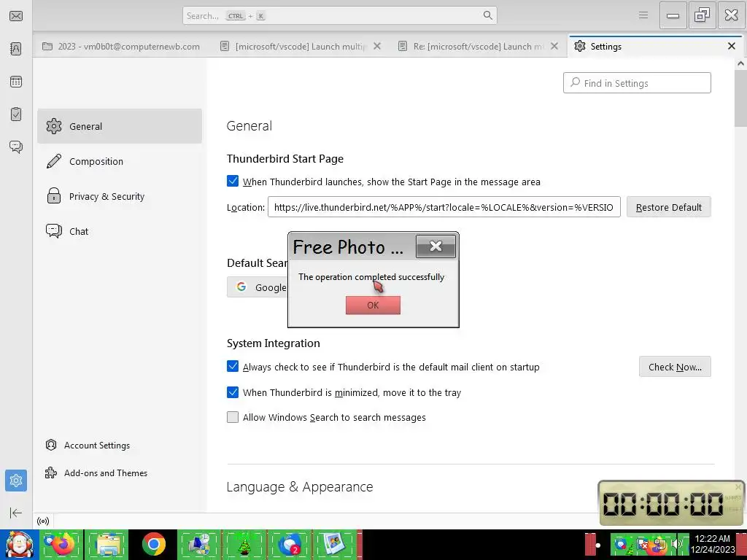The image size is (747, 560).
Task: Click the Restore Default button
Action: pos(668,207)
